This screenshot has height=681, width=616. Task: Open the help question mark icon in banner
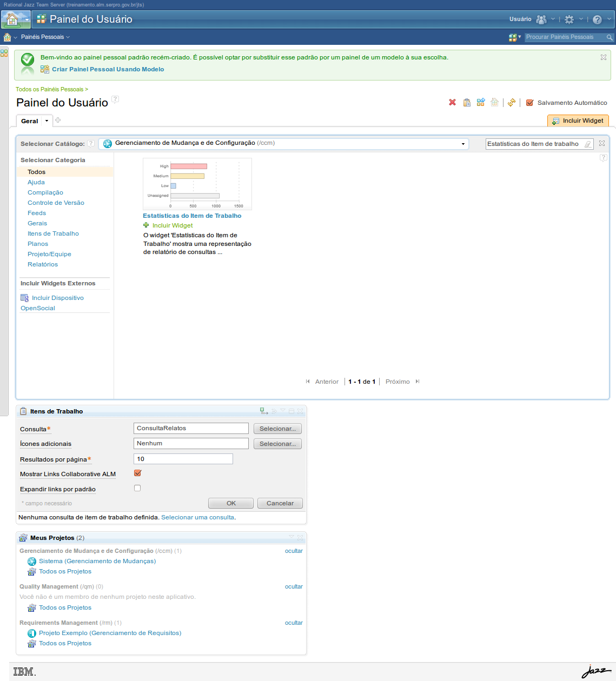coord(597,19)
